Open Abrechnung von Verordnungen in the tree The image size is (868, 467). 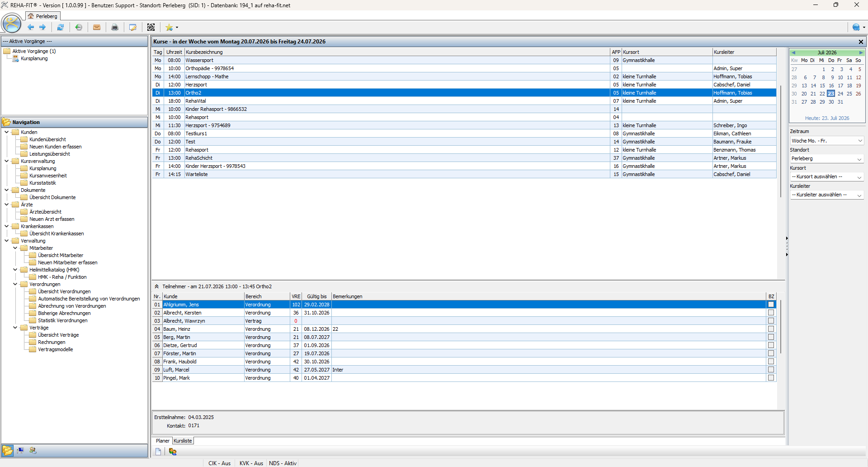[x=72, y=306]
